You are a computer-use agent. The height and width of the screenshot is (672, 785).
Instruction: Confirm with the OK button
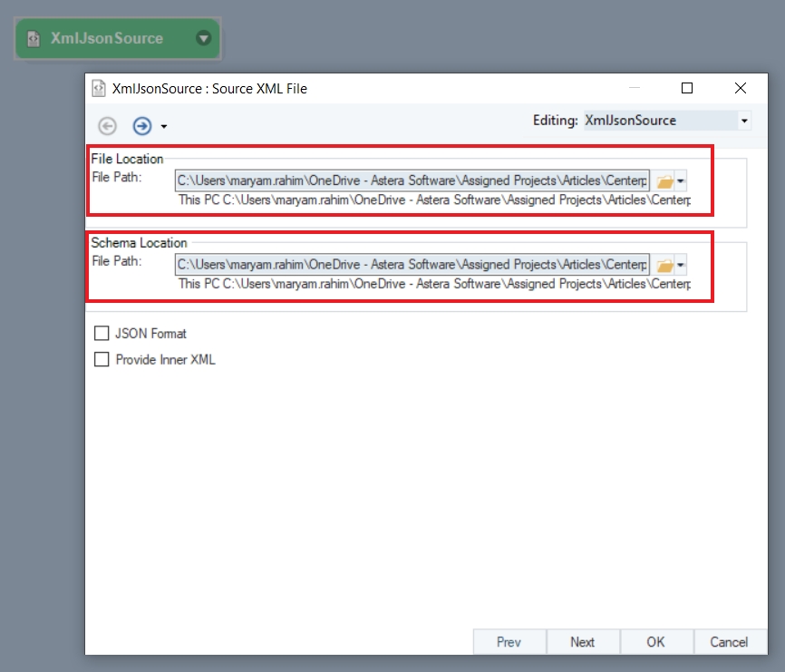(655, 642)
